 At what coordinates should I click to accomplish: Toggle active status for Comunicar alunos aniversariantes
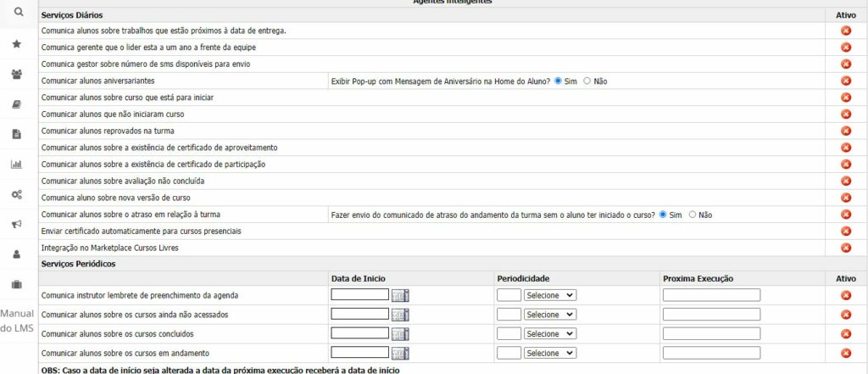pos(845,81)
